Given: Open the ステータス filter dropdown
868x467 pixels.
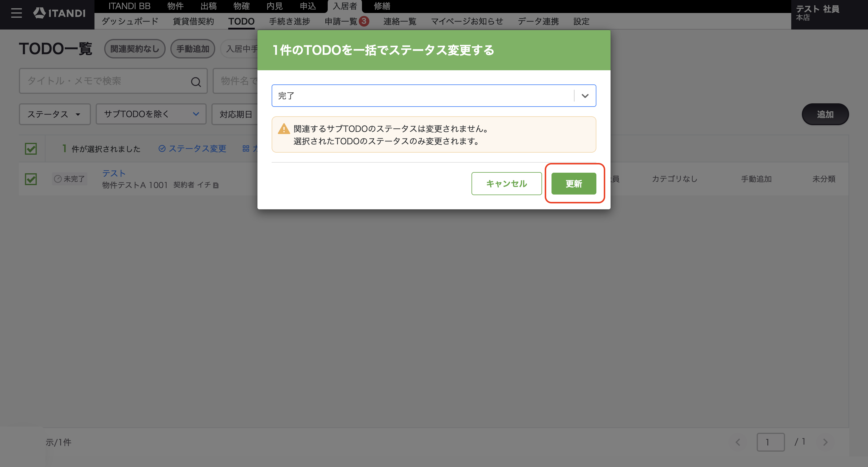Looking at the screenshot, I should (x=55, y=114).
